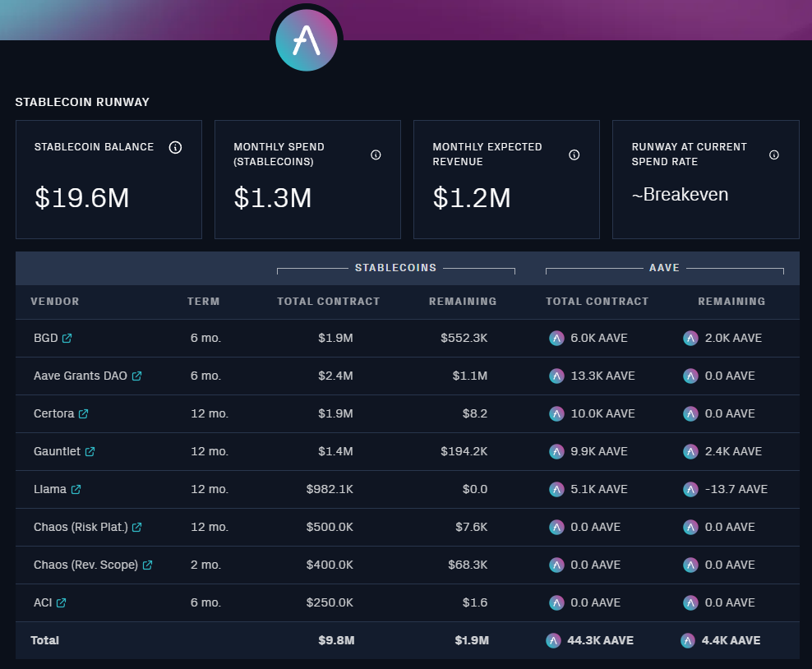Click AAVE token icon beside 9.9K AAVE

556,451
